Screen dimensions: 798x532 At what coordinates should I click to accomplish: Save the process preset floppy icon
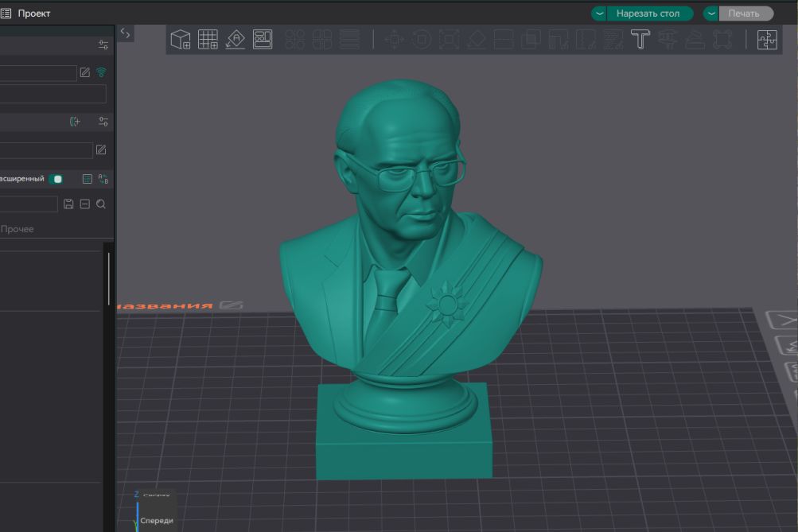tap(68, 204)
